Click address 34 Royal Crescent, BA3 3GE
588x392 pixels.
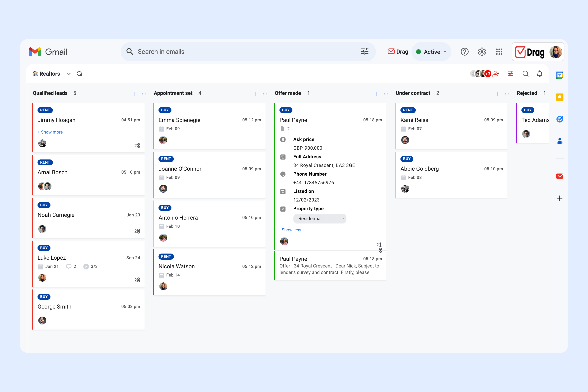[324, 165]
